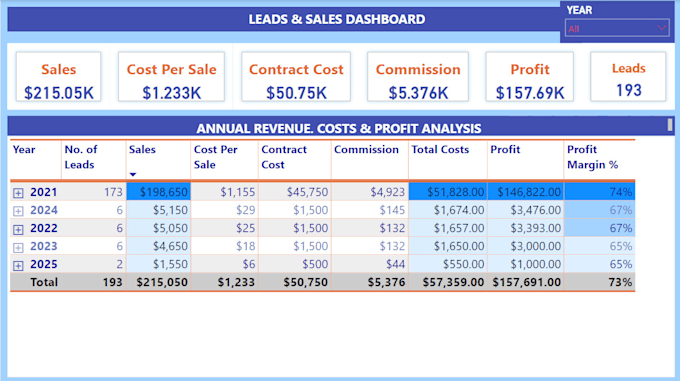The image size is (680, 381).
Task: Sort by Contract Cost column header
Action: 284,157
